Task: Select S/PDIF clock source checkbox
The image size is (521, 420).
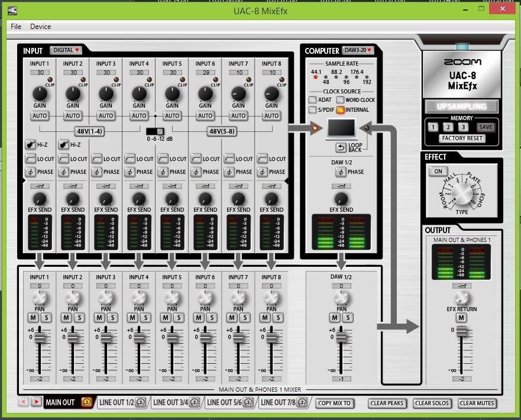Action: point(313,109)
